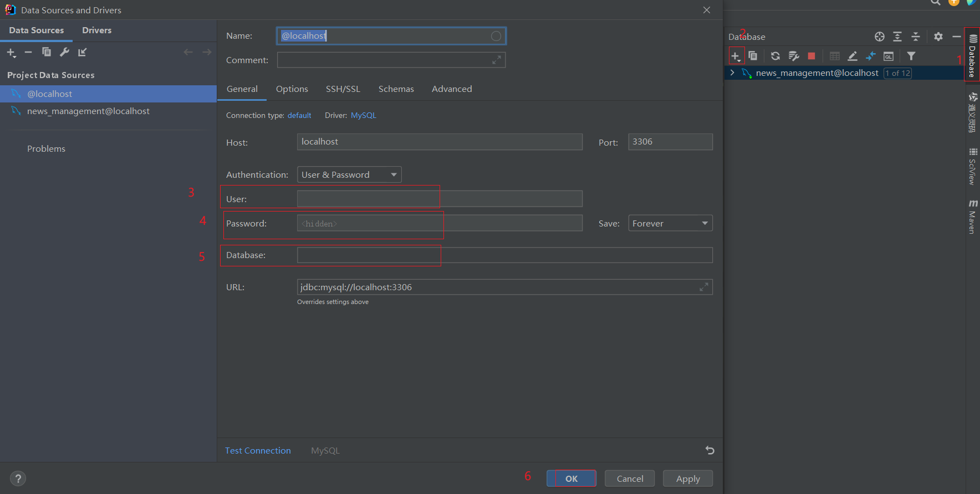Click the Filter funnel icon in Database panel
Image resolution: width=980 pixels, height=494 pixels.
[x=911, y=56]
